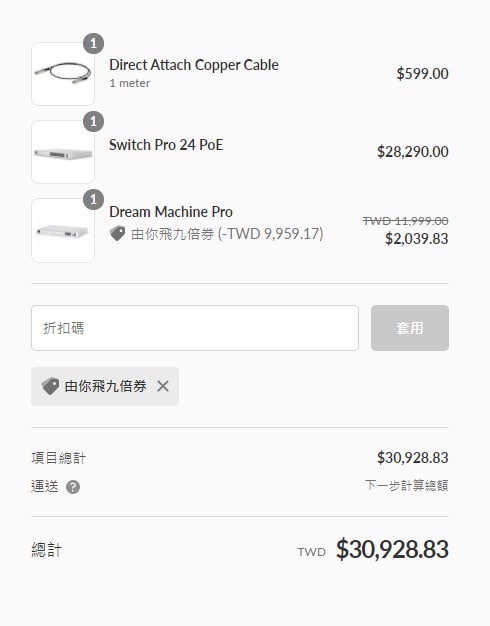490x626 pixels.
Task: Click the Direct Attach Copper Cable title
Action: tap(194, 65)
